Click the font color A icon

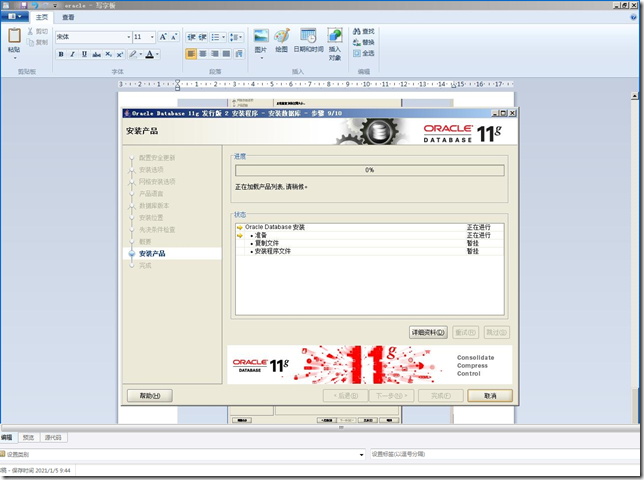(150, 54)
